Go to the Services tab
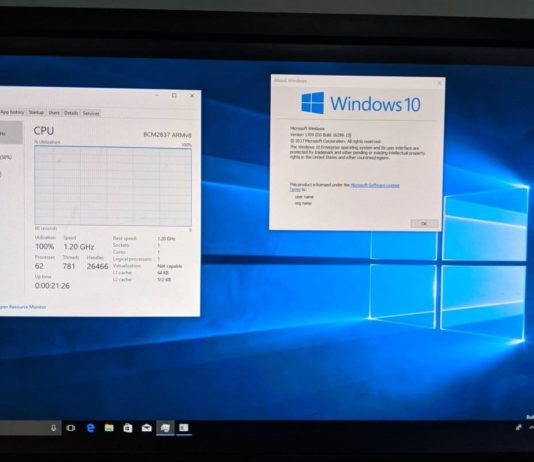 pyautogui.click(x=91, y=113)
